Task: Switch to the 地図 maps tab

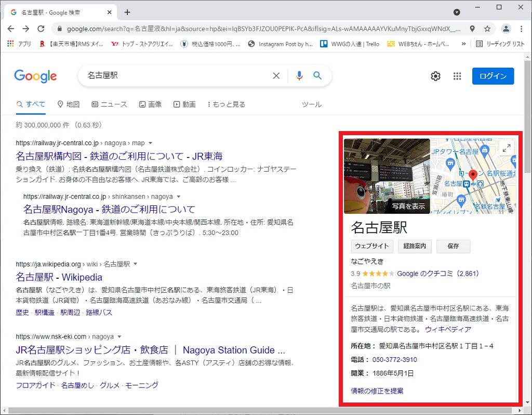Action: (x=69, y=105)
